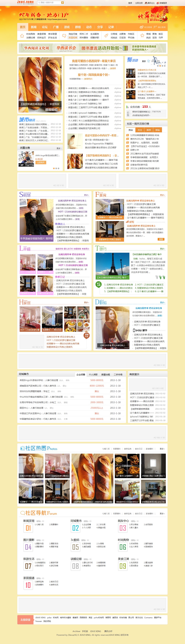Open the 新闻 navigation menu item
This screenshot has height=644, width=185.
[x=34, y=27]
